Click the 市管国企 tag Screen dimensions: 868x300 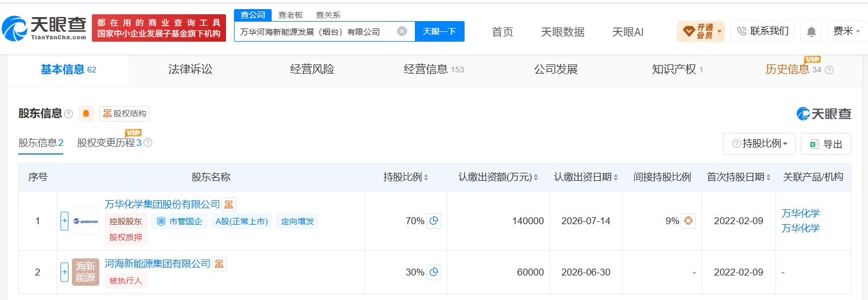(180, 221)
